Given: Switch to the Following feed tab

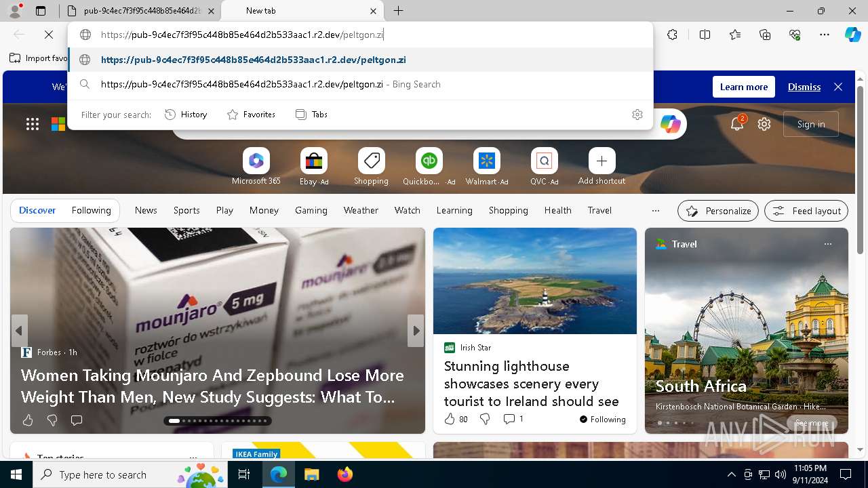Looking at the screenshot, I should (91, 210).
